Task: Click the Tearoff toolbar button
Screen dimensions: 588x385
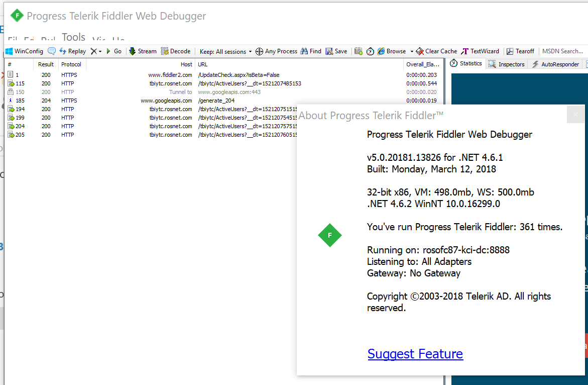Action: pyautogui.click(x=521, y=51)
